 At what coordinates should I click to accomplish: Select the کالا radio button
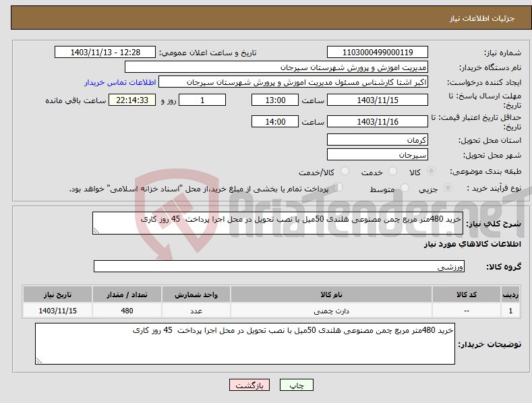[x=431, y=171]
